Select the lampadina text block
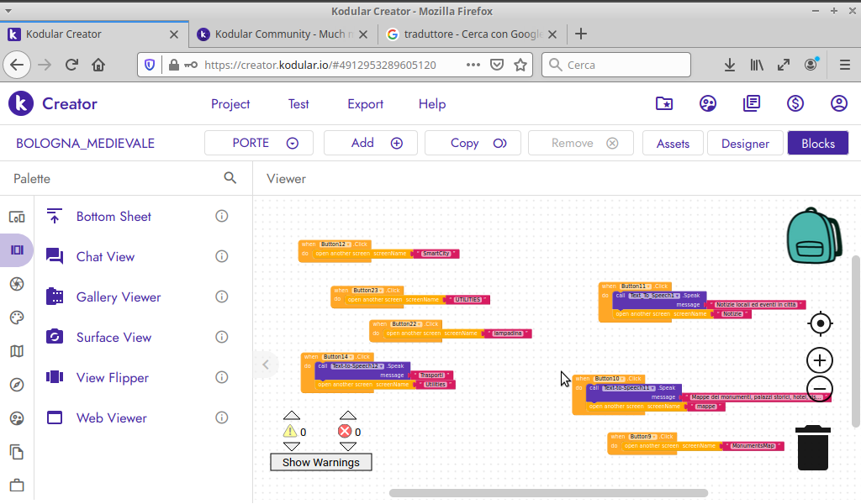861x504 pixels. tap(507, 333)
